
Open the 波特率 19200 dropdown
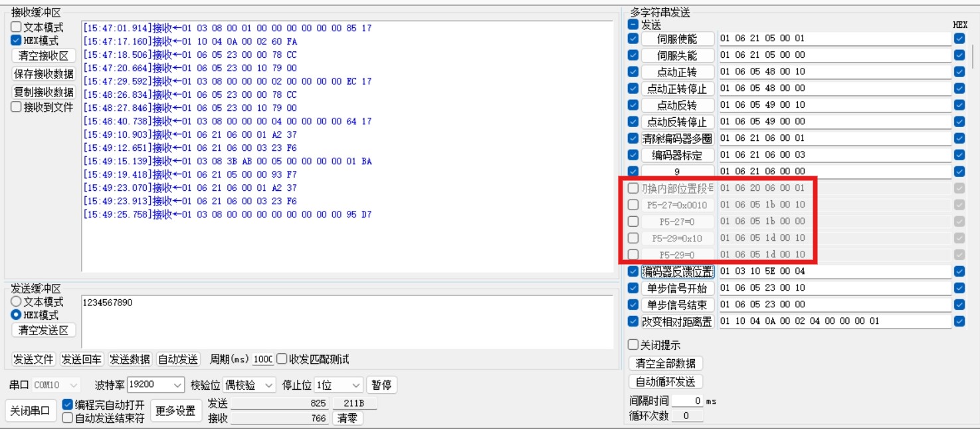point(157,385)
